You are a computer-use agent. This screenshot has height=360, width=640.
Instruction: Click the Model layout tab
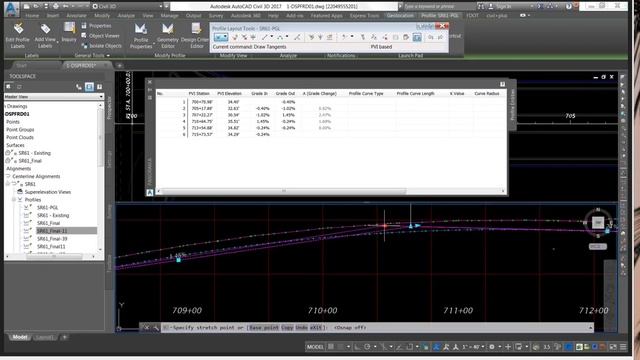coord(20,337)
